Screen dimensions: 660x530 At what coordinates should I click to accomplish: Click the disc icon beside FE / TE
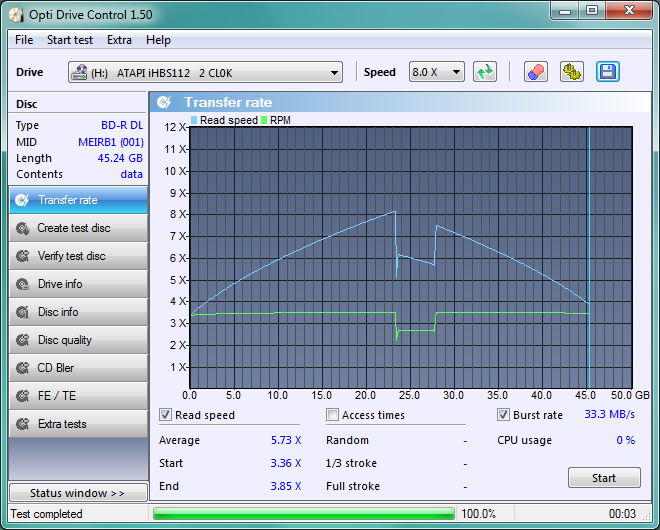click(x=22, y=396)
